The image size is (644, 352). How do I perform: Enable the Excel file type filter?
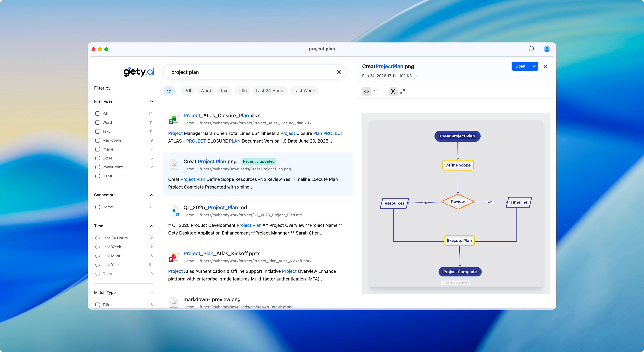[x=98, y=158]
